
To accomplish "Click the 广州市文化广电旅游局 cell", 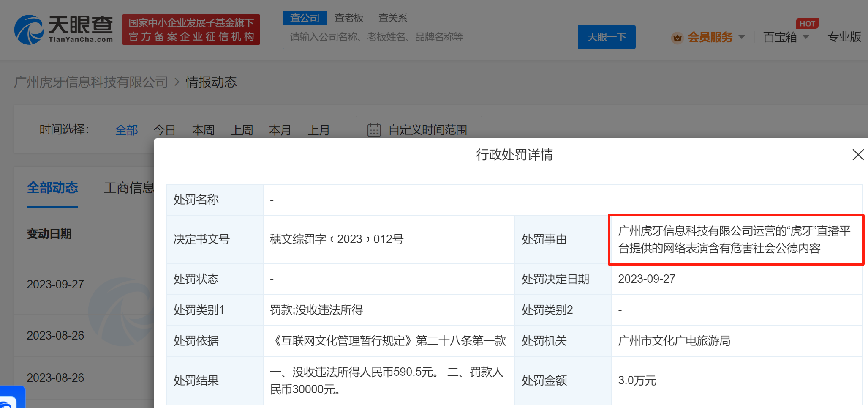I will [674, 341].
